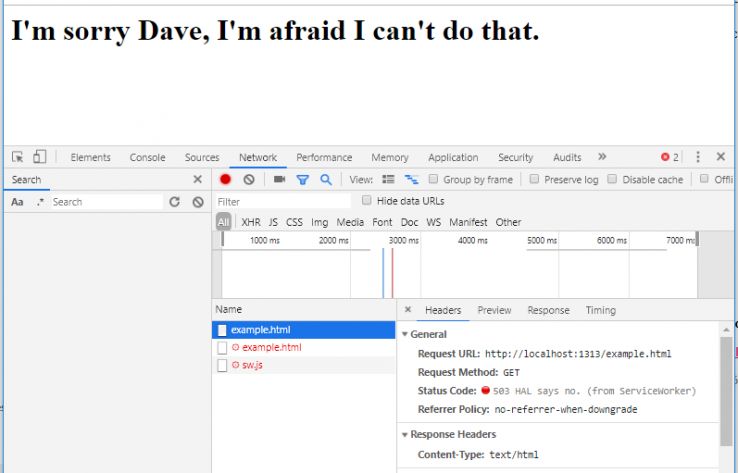Show more DevTools tabs chevron
This screenshot has width=738, height=473.
[x=602, y=157]
